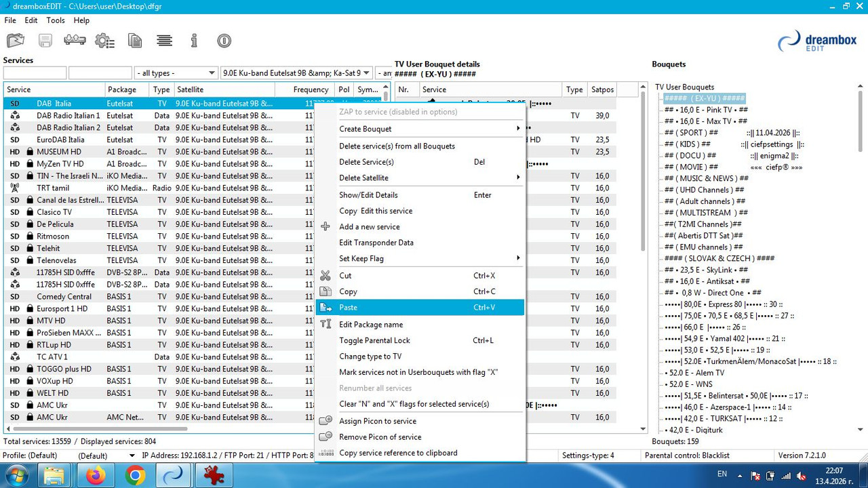Click the first services search field

pos(35,73)
